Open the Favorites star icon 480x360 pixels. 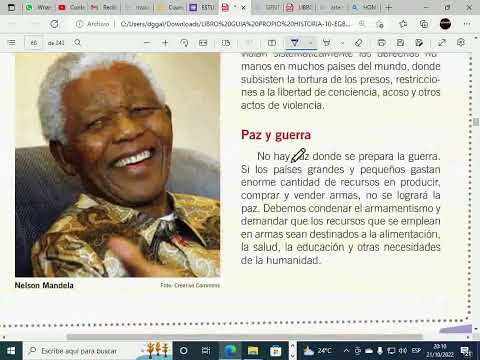coord(403,24)
